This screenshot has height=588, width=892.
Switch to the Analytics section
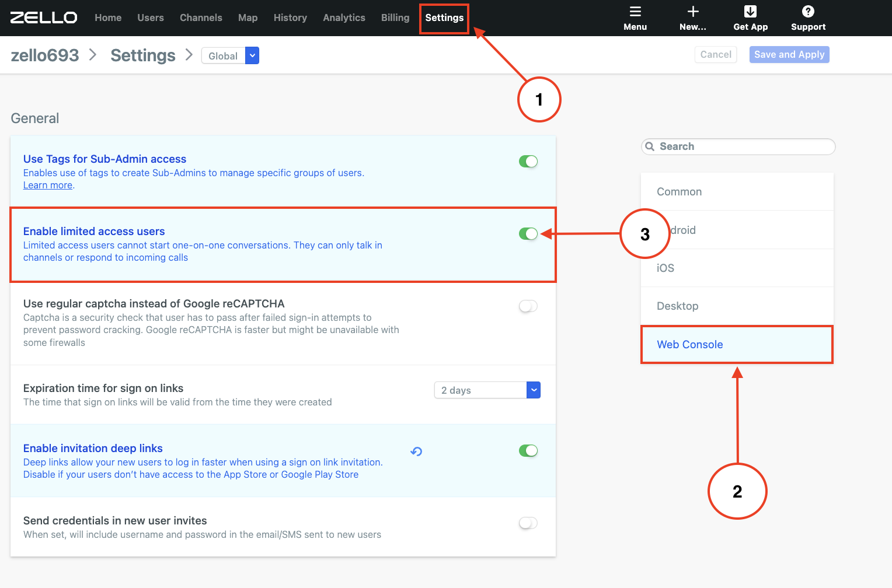(344, 17)
